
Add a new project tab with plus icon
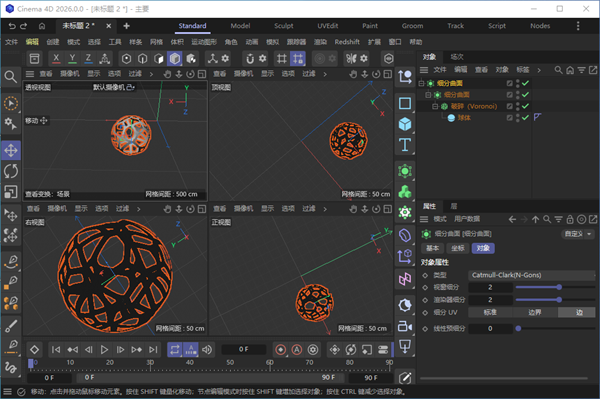[126, 26]
